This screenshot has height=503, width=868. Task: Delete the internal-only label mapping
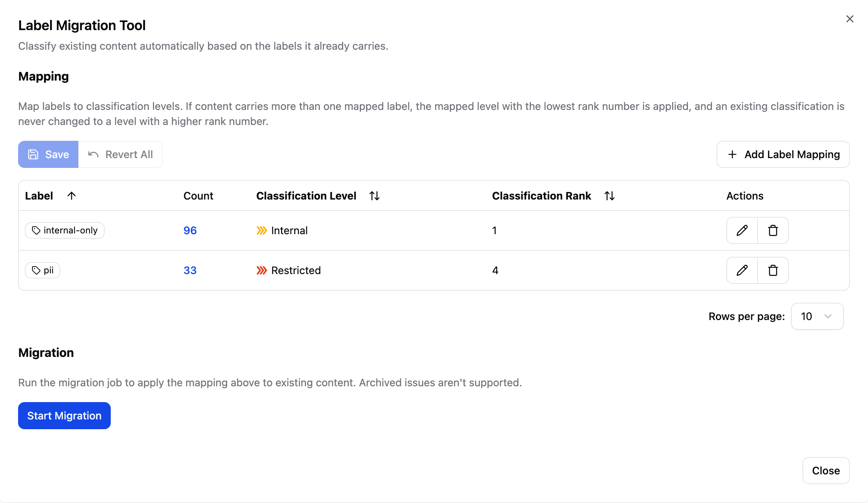tap(773, 230)
